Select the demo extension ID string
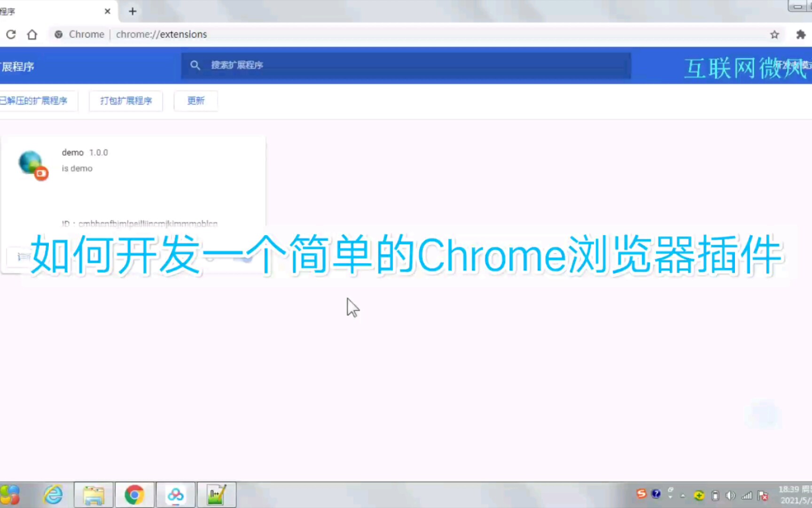812x508 pixels. (148, 224)
